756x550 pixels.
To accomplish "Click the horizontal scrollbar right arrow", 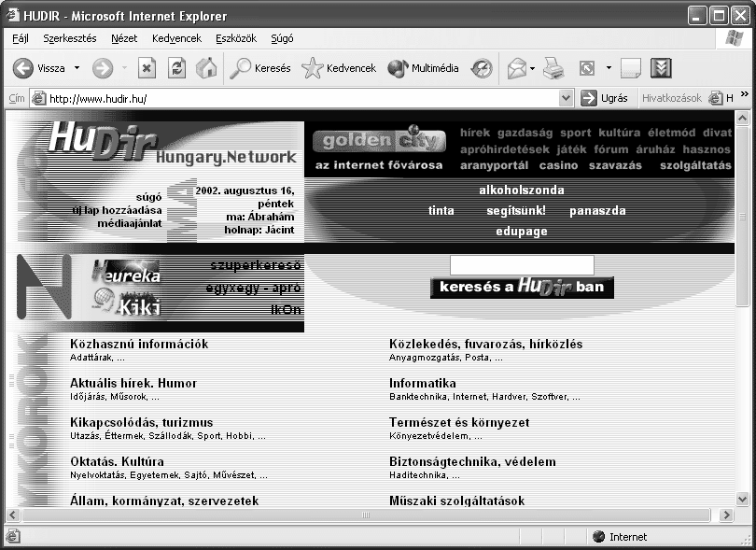I will click(726, 515).
